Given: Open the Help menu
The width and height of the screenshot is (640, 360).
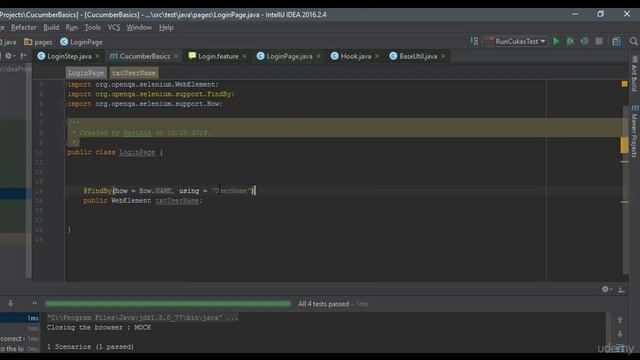Looking at the screenshot, I should pyautogui.click(x=166, y=27).
